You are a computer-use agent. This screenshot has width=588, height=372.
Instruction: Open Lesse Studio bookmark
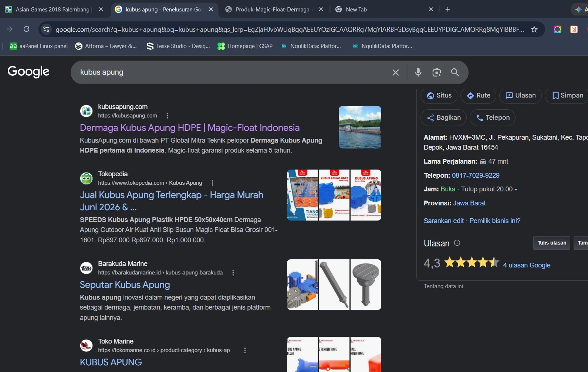pyautogui.click(x=178, y=46)
